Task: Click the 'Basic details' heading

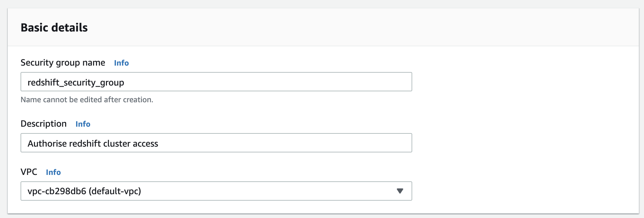Action: click(54, 28)
